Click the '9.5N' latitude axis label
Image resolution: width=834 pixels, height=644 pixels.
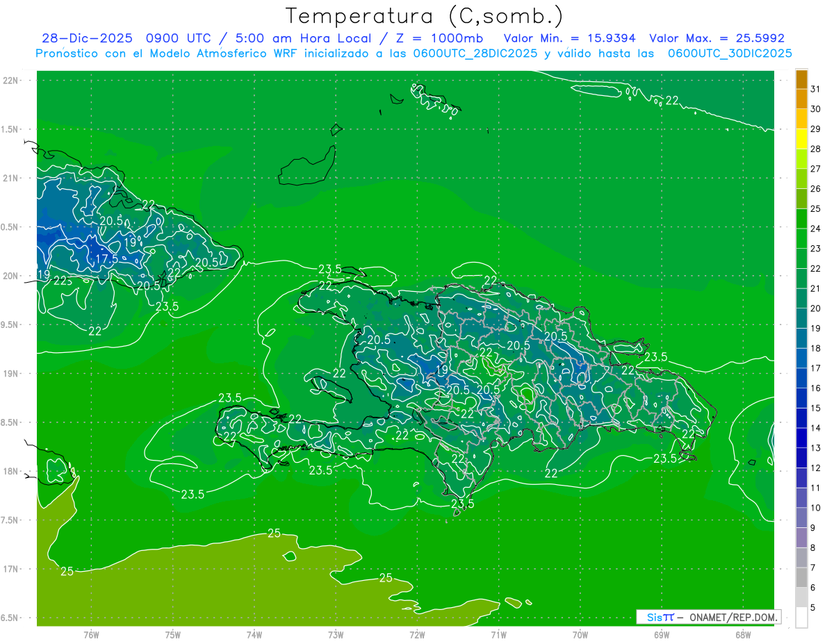[10, 324]
